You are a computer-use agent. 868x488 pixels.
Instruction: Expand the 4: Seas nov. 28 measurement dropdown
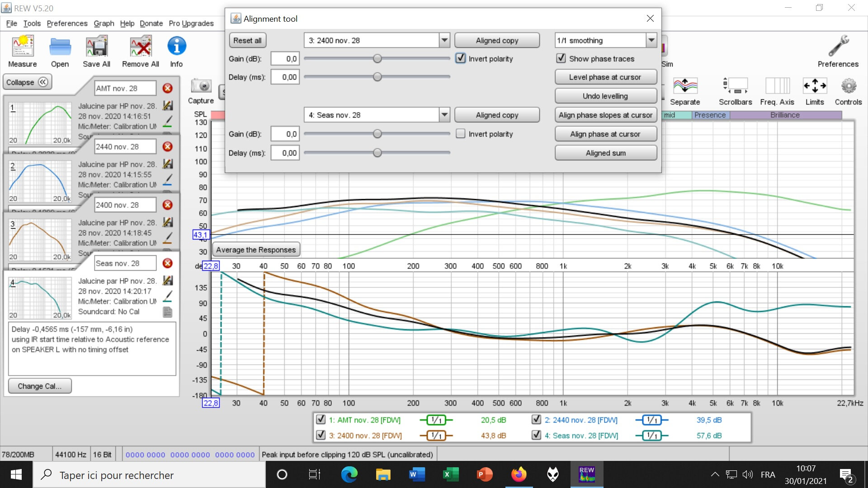pos(444,115)
